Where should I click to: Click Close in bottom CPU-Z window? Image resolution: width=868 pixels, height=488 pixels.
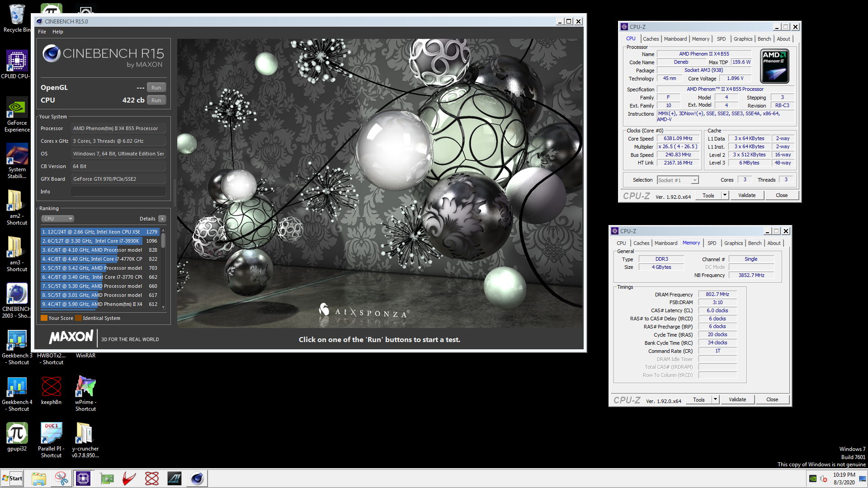[772, 400]
